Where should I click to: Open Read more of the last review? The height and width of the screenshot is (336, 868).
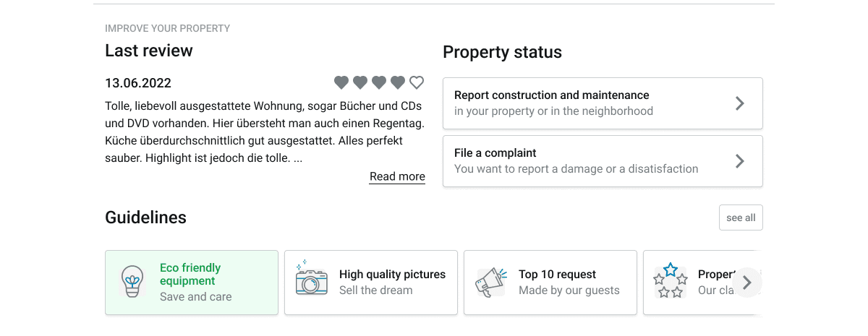(x=397, y=177)
